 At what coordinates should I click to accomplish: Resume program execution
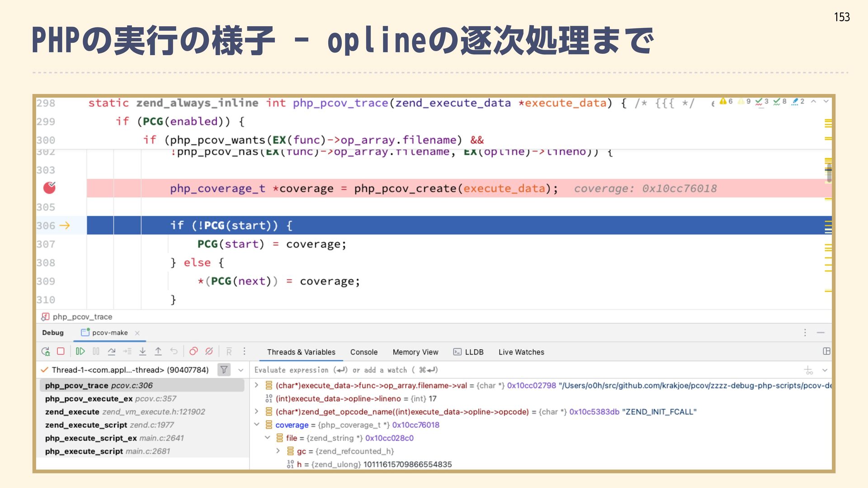point(80,352)
